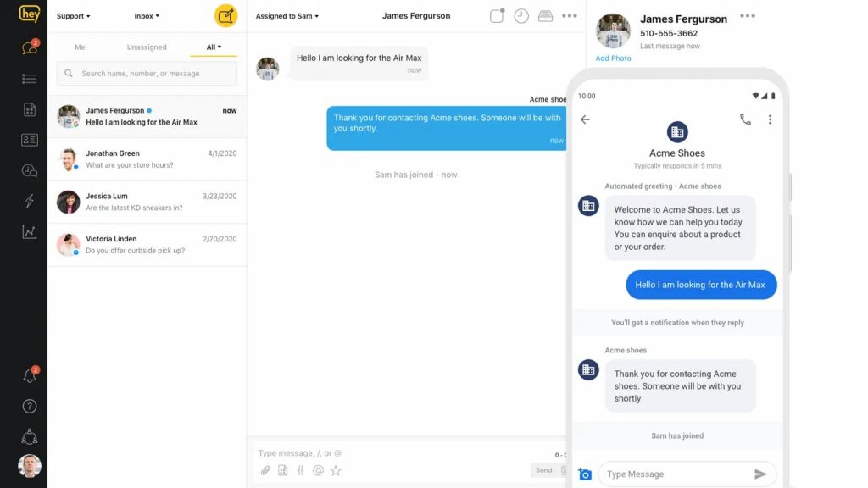Click the yellow compose new message button
This screenshot has width=868, height=488.
[x=225, y=16]
